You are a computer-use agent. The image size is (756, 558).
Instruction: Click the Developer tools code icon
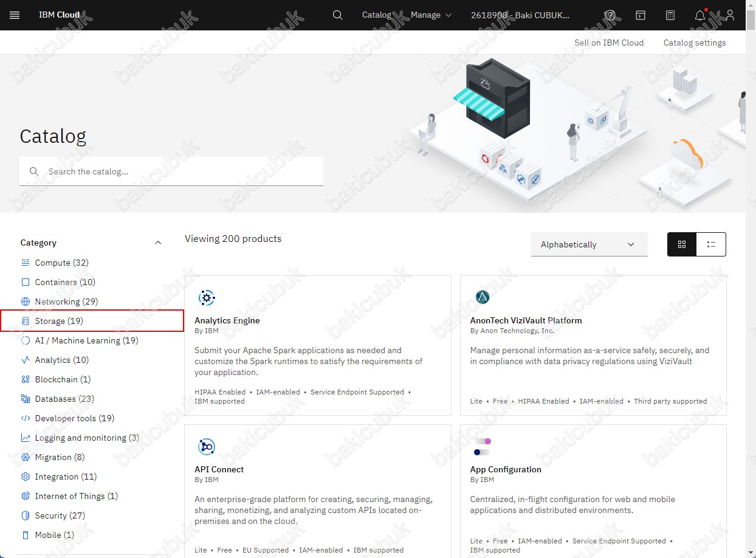tap(26, 418)
